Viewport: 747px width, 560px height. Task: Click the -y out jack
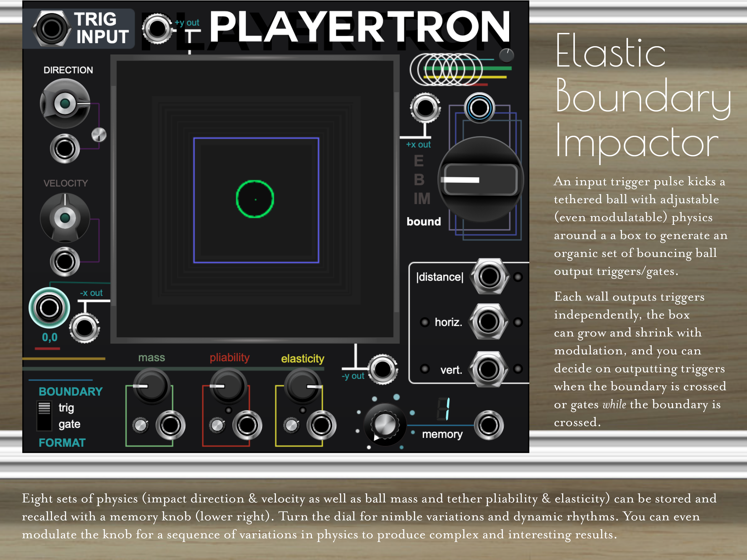[383, 369]
